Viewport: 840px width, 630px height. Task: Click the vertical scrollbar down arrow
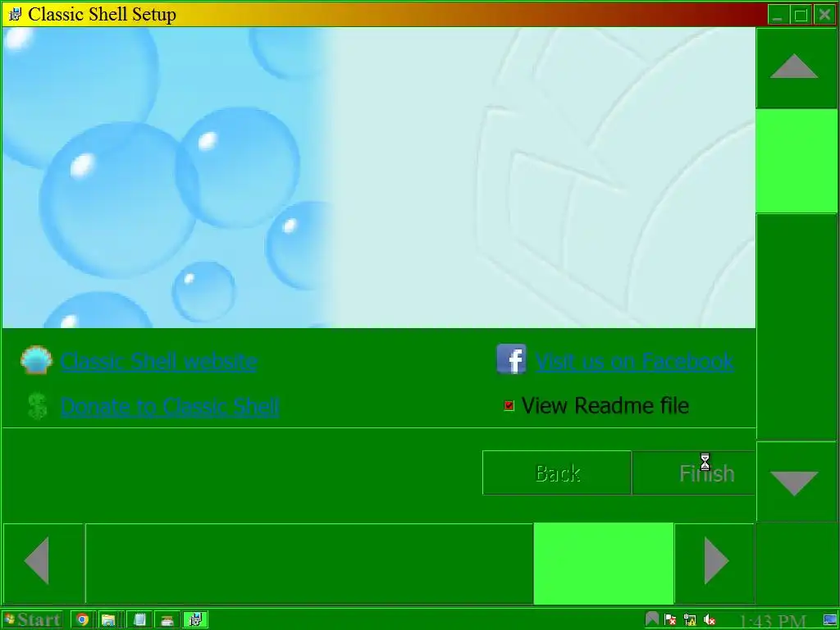pos(796,481)
